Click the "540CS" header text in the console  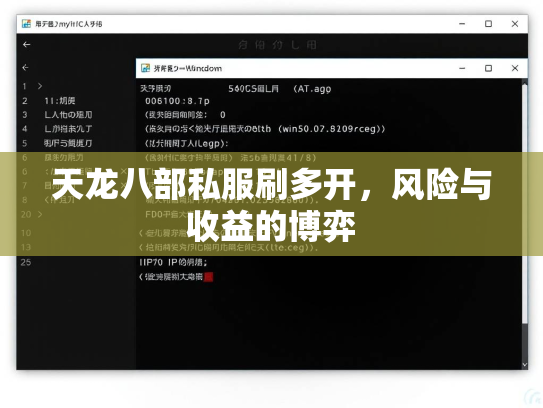pyautogui.click(x=242, y=89)
